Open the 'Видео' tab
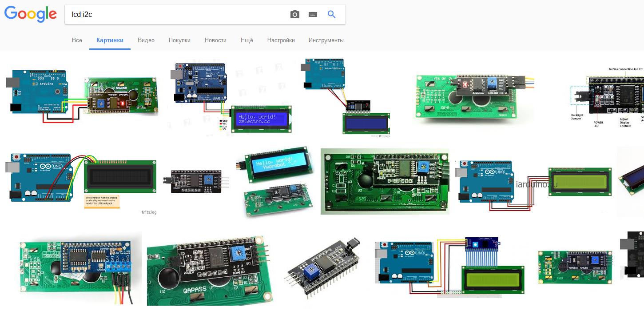This screenshot has width=644, height=311. click(146, 40)
